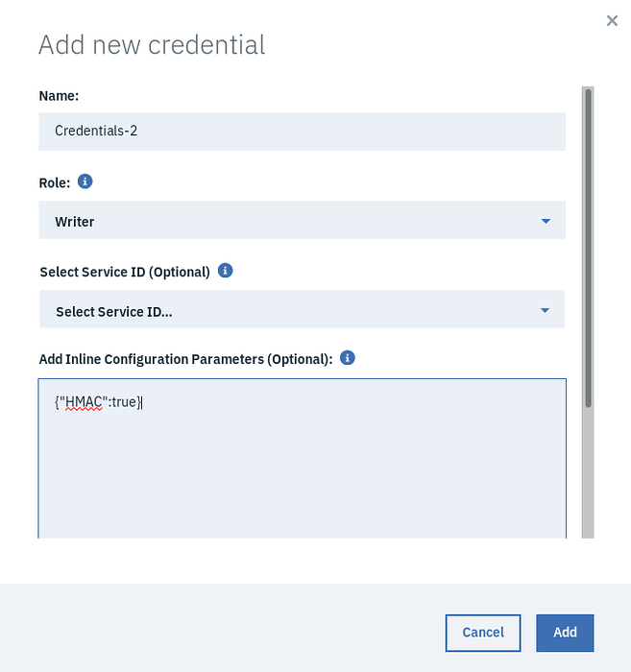The height and width of the screenshot is (672, 631).
Task: Click the Name: label
Action: 59,95
